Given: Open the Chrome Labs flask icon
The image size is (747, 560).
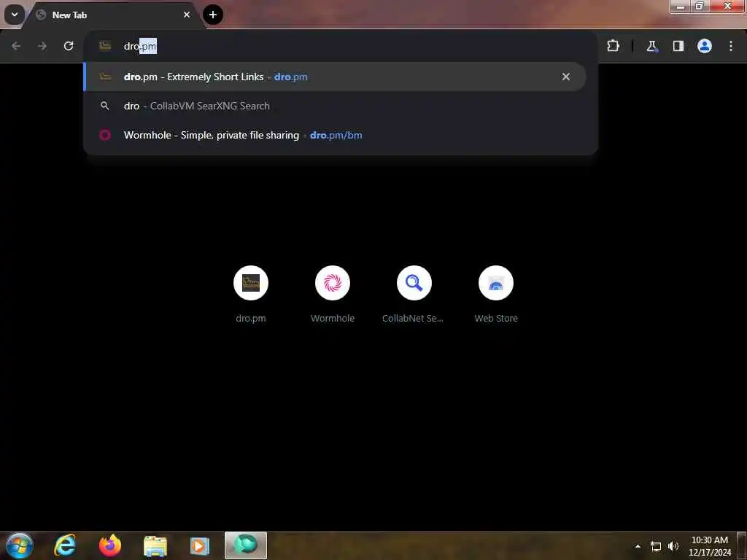Looking at the screenshot, I should coord(651,46).
